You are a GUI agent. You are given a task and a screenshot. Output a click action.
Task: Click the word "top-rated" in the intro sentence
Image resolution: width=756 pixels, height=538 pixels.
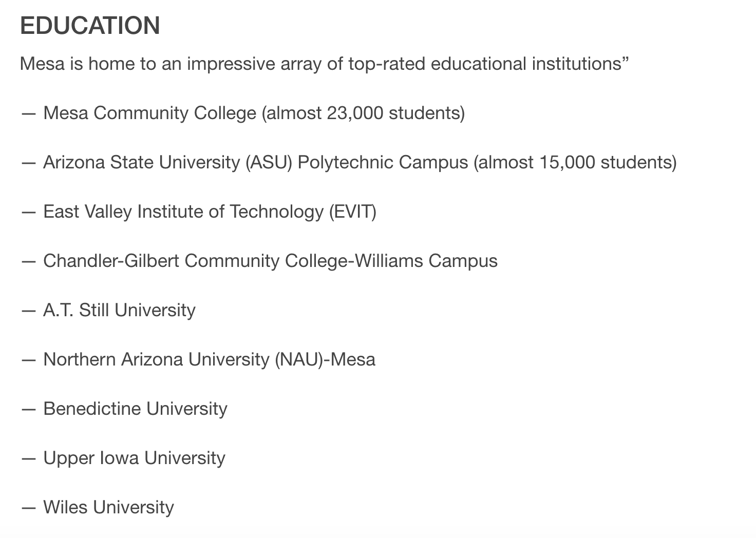pos(387,64)
